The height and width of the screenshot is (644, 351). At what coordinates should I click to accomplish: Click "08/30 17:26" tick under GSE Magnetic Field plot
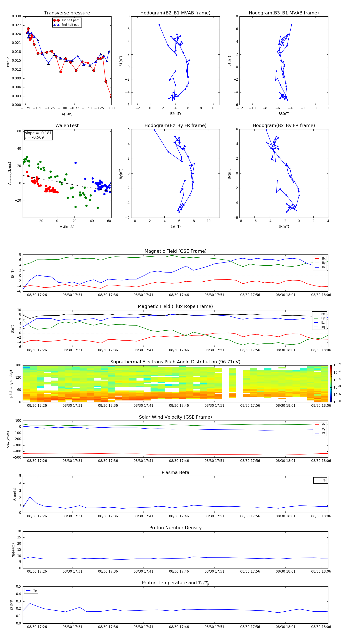pos(37,295)
